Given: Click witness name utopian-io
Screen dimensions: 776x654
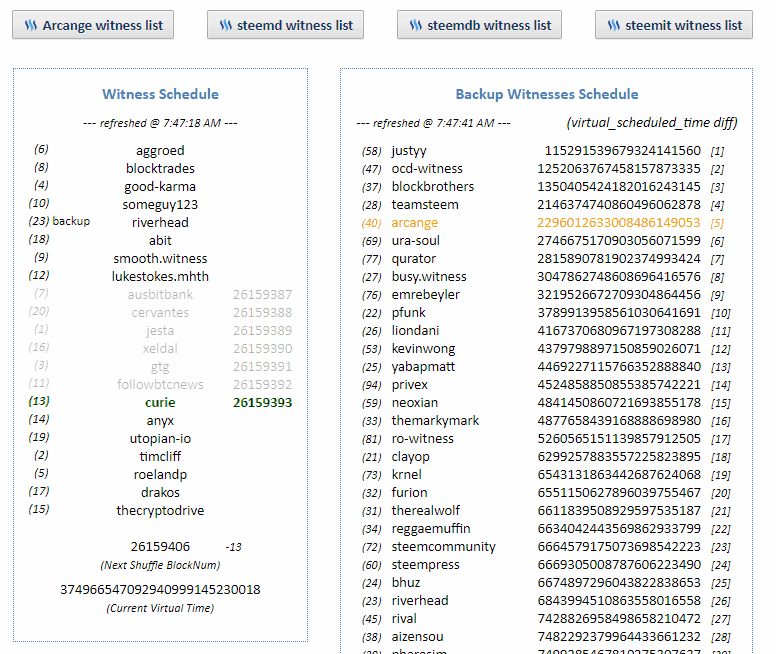Looking at the screenshot, I should [160, 439].
